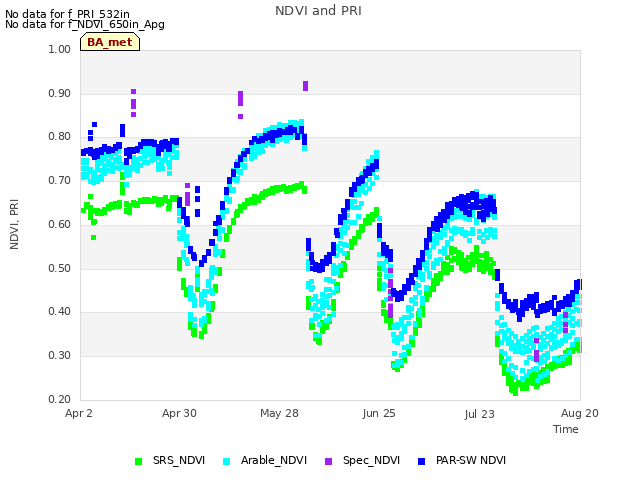The height and width of the screenshot is (480, 640).
Task: Click the May 28 x-axis tick label
Action: [x=279, y=413]
